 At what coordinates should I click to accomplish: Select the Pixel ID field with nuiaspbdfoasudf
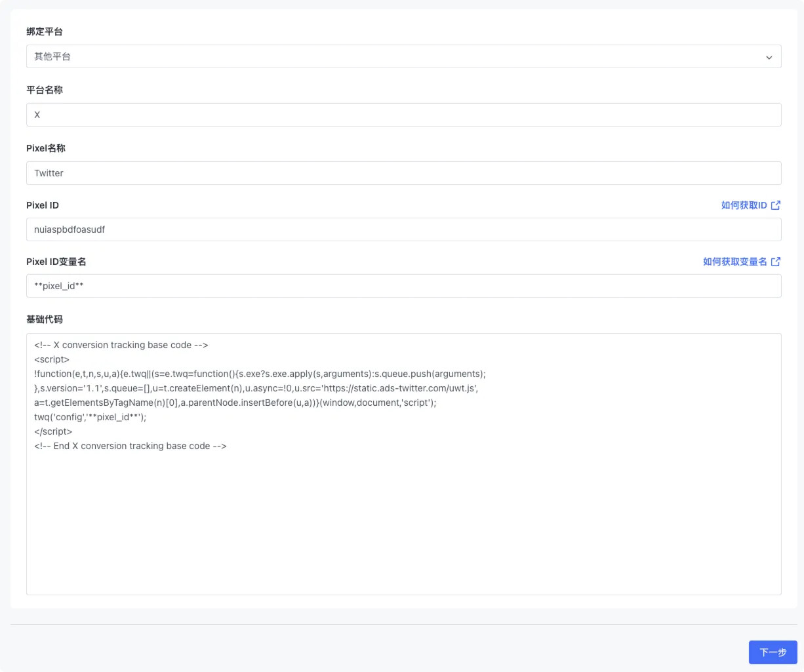click(x=403, y=229)
